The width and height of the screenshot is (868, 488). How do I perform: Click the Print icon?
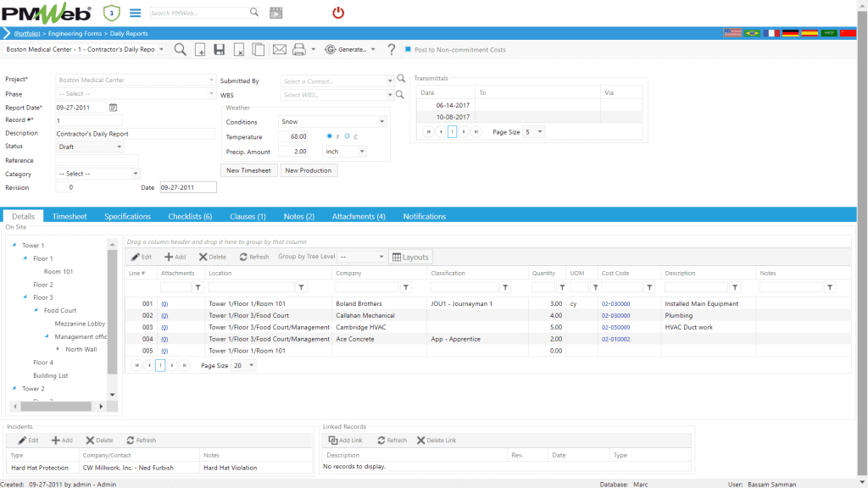299,50
